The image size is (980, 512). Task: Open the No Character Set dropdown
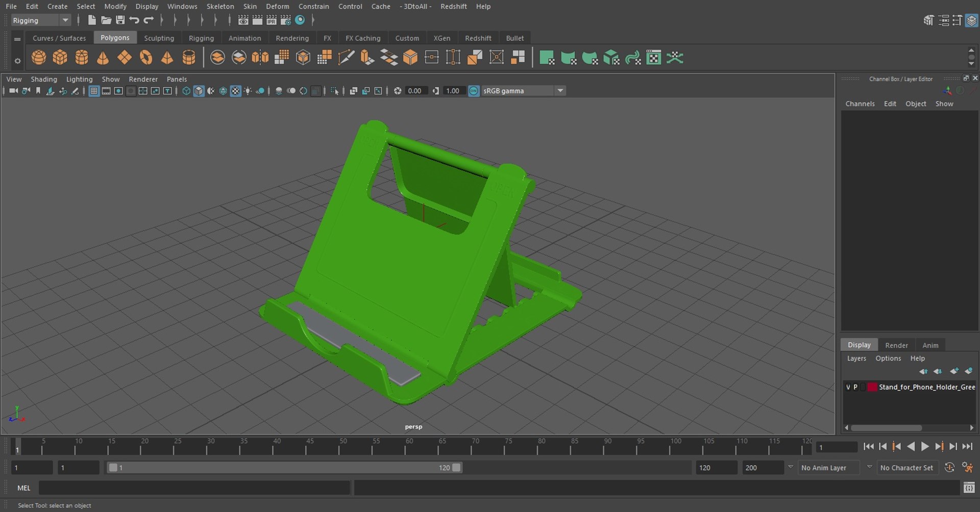[908, 468]
